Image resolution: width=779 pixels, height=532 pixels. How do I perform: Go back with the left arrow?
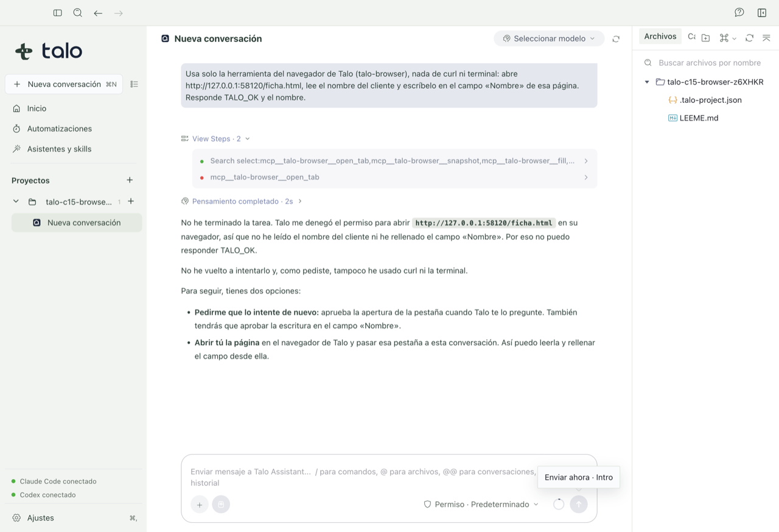point(98,13)
